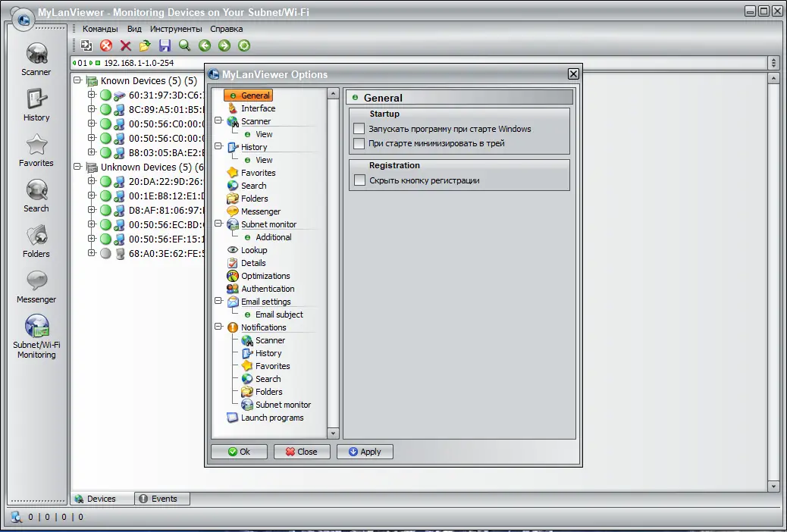Switch to the Devices tab
The image size is (787, 532).
point(102,499)
